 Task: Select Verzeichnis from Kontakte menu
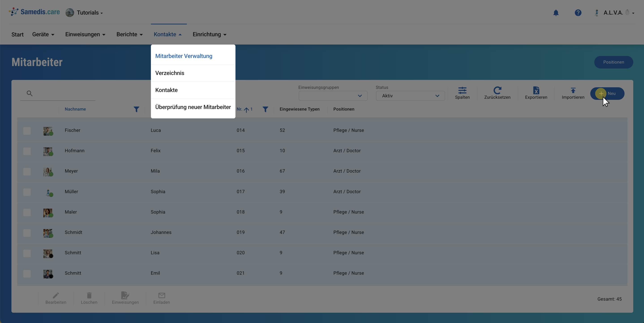coord(170,73)
